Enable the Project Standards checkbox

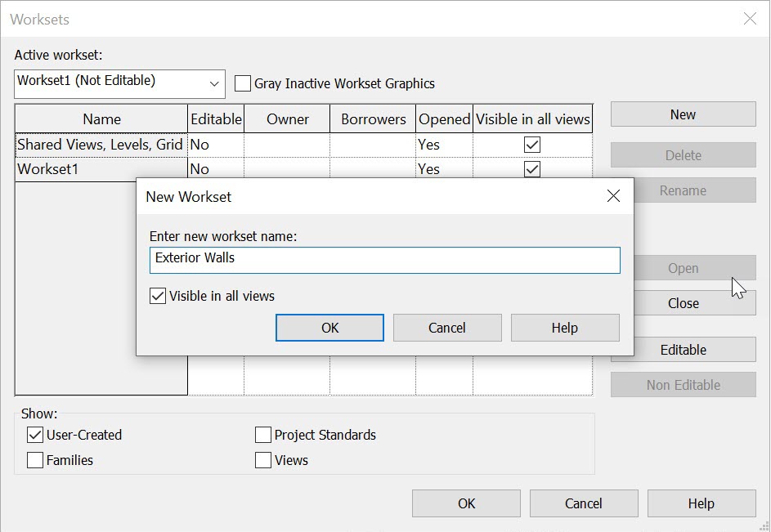pyautogui.click(x=263, y=435)
